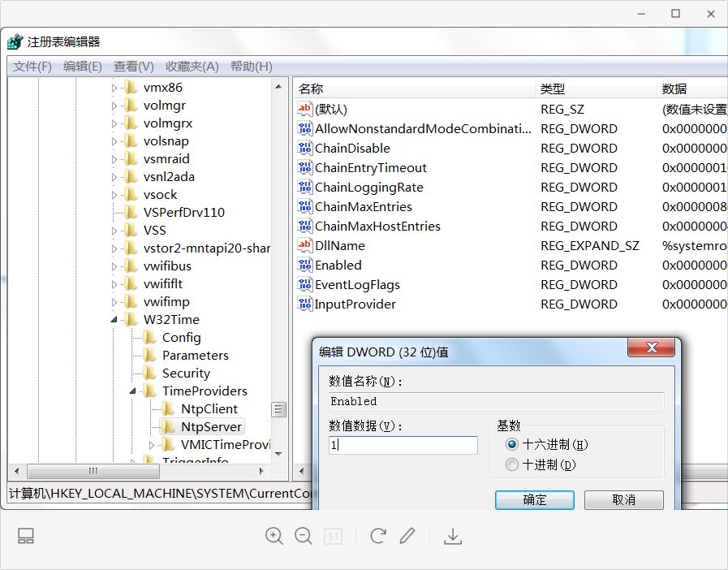Click the 名称 column header
Screen dimensions: 728x570
coord(414,89)
